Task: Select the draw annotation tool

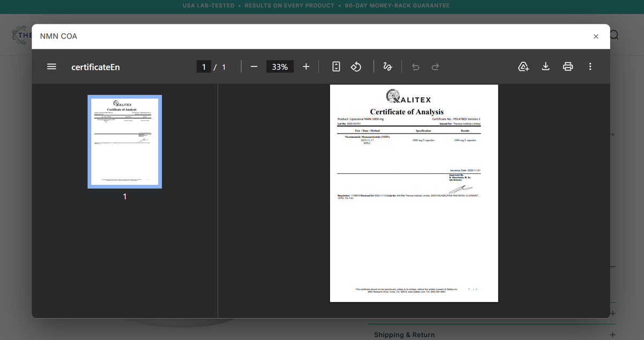Action: (x=387, y=67)
